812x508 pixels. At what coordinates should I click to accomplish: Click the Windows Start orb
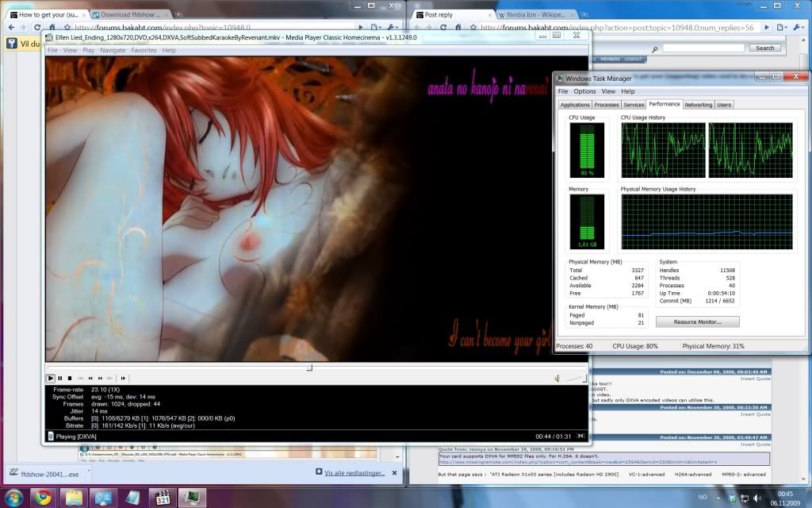click(x=14, y=498)
